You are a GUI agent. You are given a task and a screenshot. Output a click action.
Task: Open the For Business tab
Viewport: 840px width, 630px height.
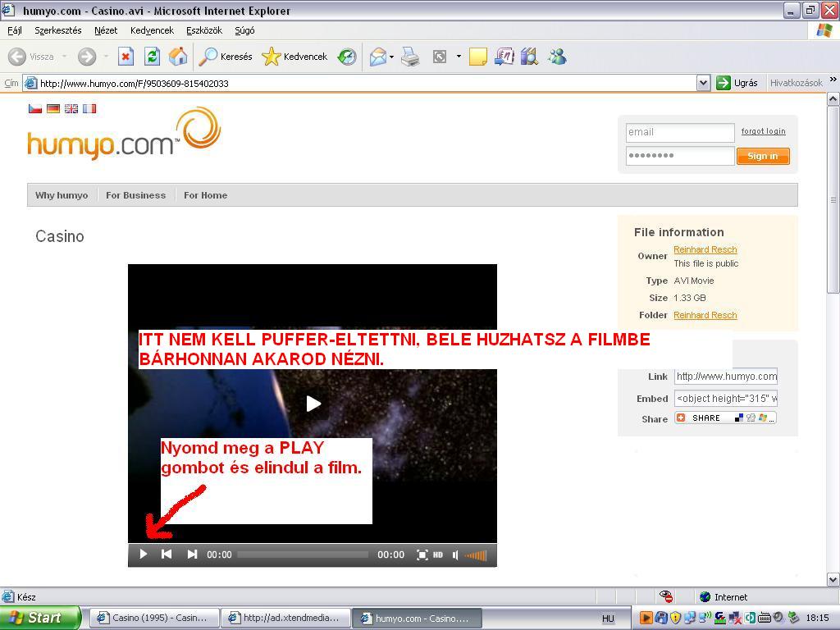pos(135,195)
